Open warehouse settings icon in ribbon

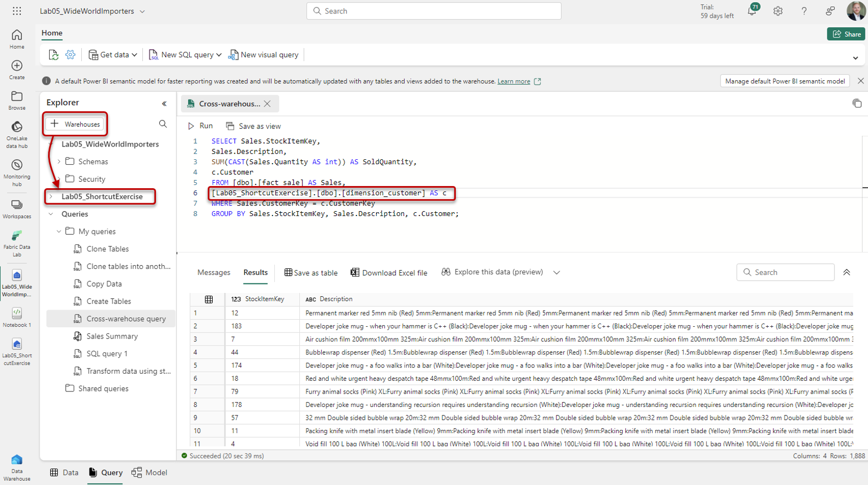tap(70, 55)
